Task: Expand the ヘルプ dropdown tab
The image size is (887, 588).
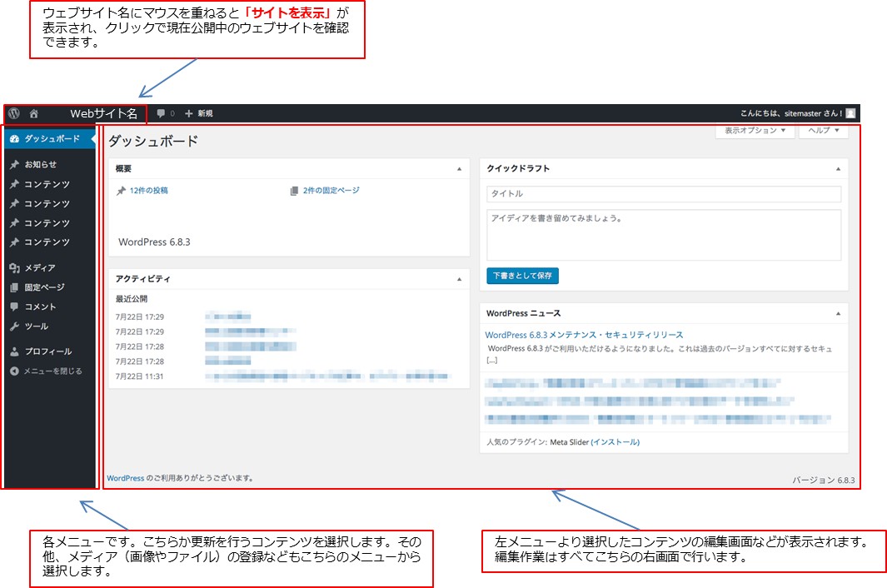Action: [823, 131]
